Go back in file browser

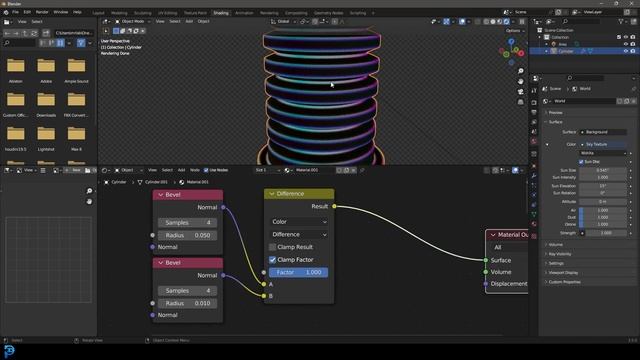(7, 33)
